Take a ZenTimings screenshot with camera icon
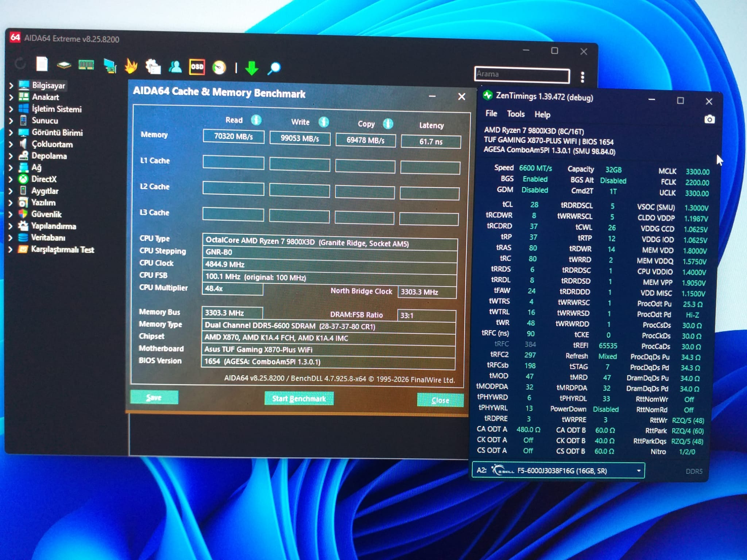Screen dimensions: 747x560 coord(709,119)
